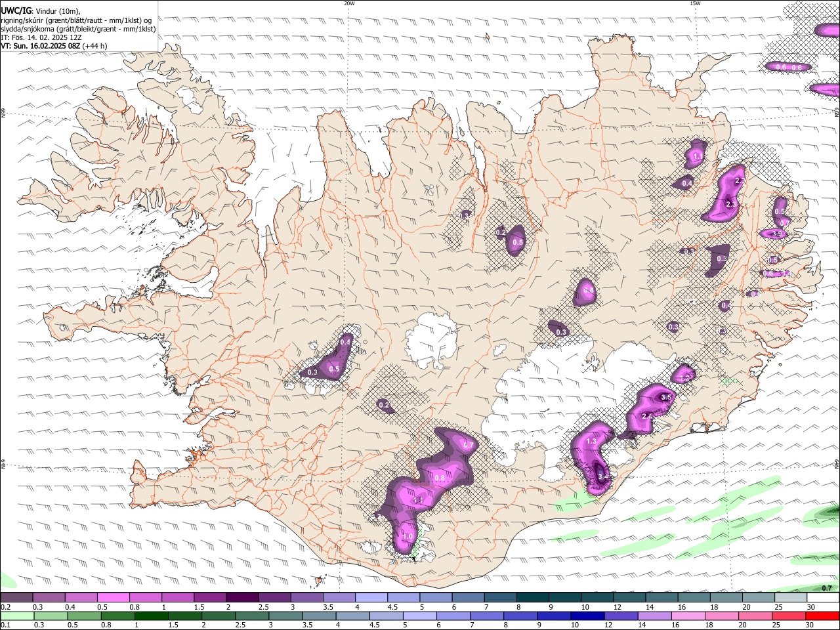Select the white 30 swatch, upper legend row

[823, 598]
